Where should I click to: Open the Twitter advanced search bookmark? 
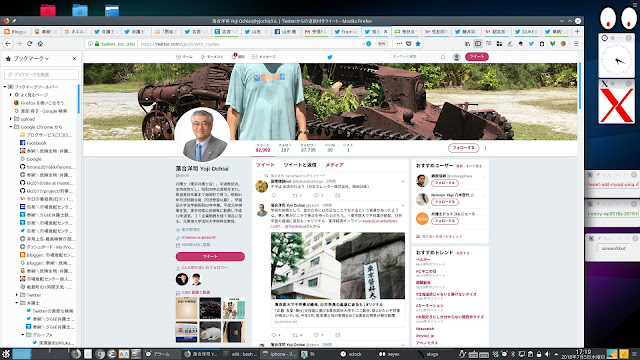[49, 311]
